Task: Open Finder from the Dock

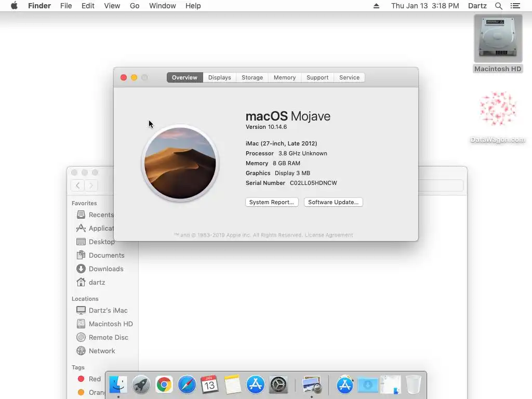Action: point(118,384)
